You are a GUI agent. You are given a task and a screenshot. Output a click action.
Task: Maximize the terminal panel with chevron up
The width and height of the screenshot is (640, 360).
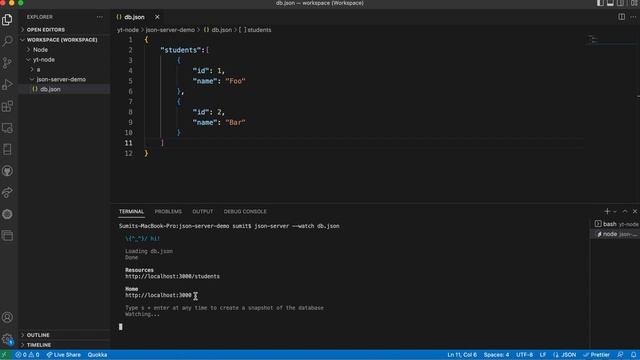625,211
